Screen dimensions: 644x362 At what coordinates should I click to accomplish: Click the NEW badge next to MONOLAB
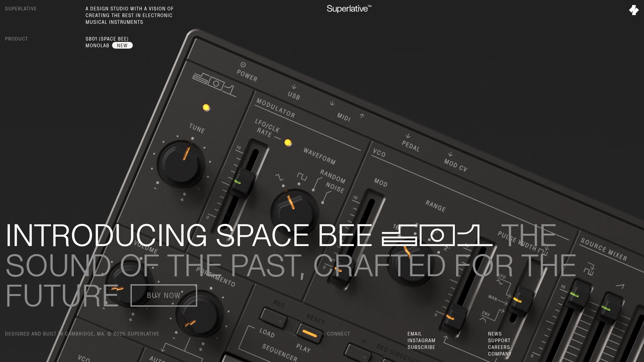click(x=122, y=45)
